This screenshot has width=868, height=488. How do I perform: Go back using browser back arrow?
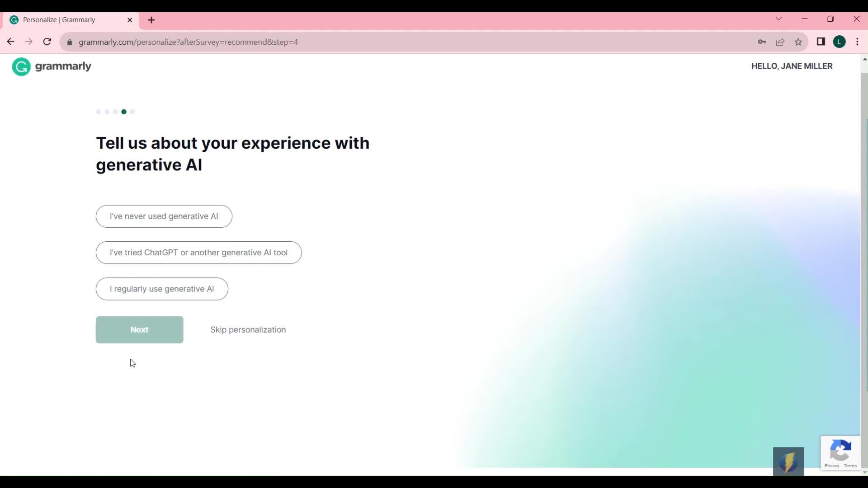[x=11, y=42]
